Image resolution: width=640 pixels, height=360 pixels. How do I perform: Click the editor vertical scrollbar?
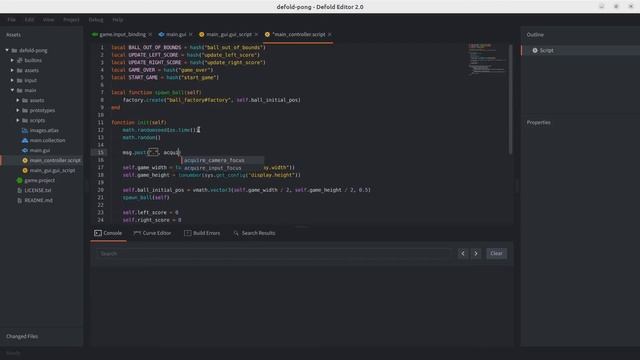510,99
